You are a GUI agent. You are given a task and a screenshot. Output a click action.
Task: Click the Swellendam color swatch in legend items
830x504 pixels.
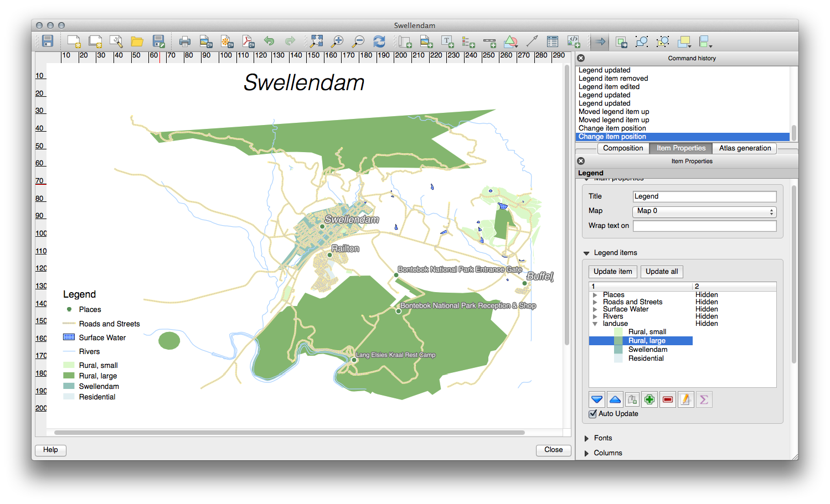click(618, 350)
